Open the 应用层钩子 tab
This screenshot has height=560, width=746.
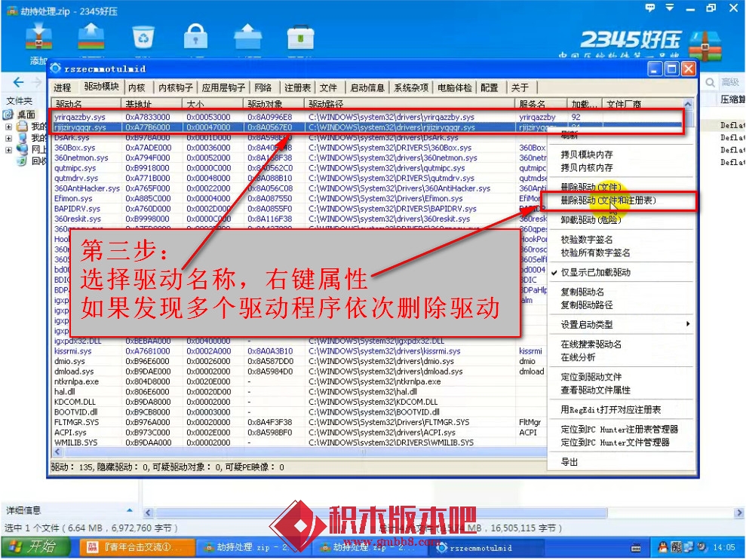point(223,87)
